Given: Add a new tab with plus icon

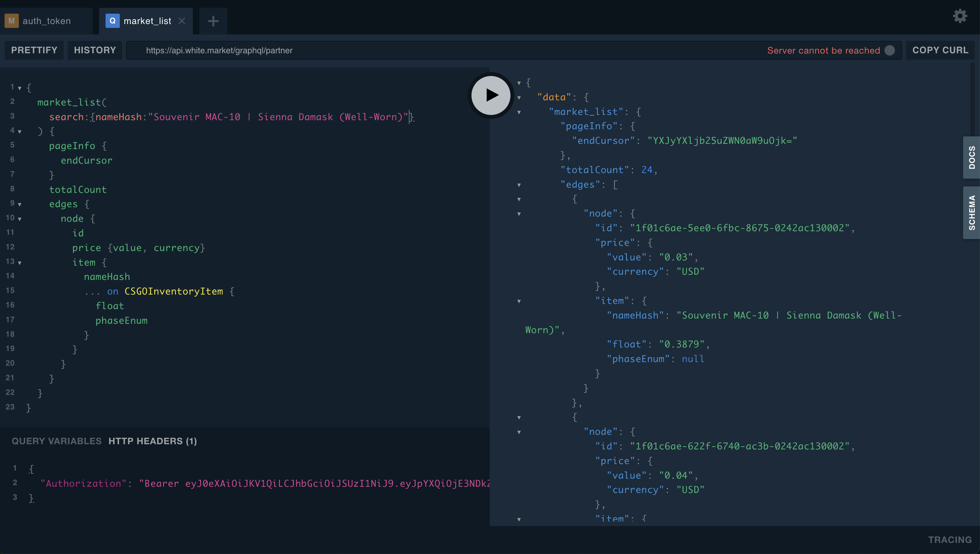Looking at the screenshot, I should pyautogui.click(x=213, y=21).
